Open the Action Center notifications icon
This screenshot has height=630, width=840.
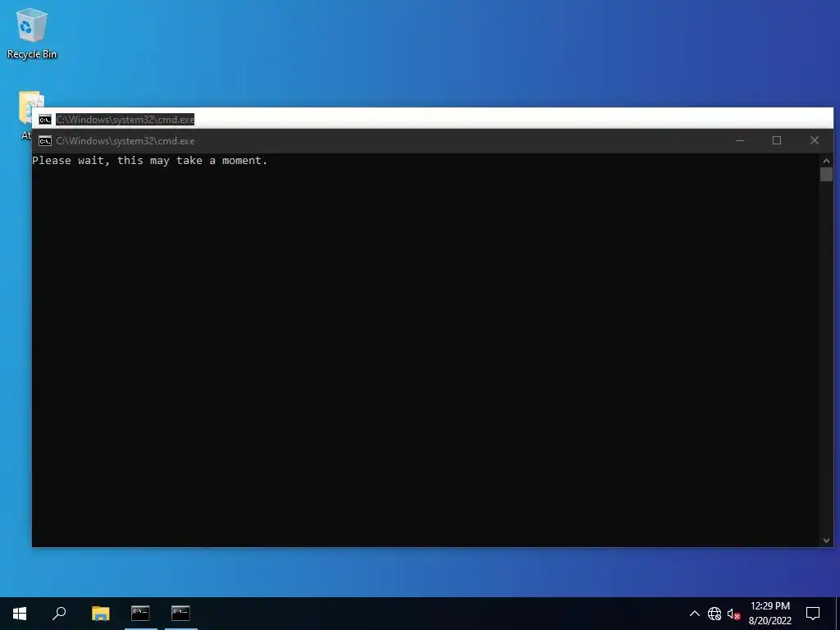(x=813, y=614)
